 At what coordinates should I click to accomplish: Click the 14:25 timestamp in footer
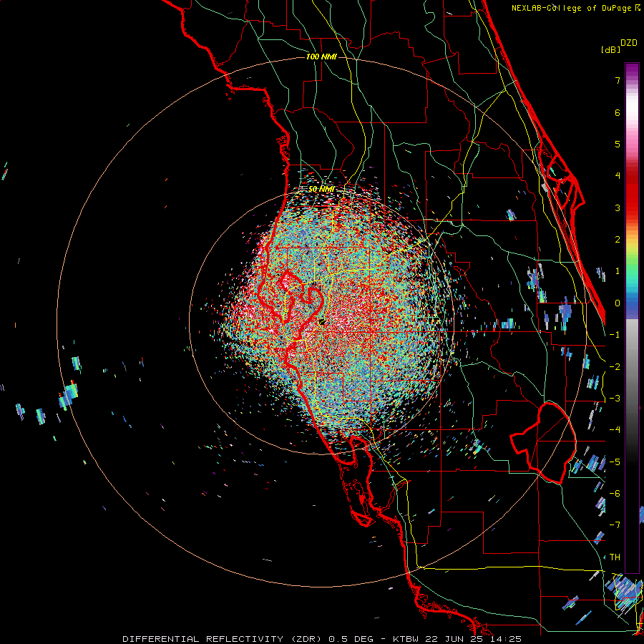(504, 639)
